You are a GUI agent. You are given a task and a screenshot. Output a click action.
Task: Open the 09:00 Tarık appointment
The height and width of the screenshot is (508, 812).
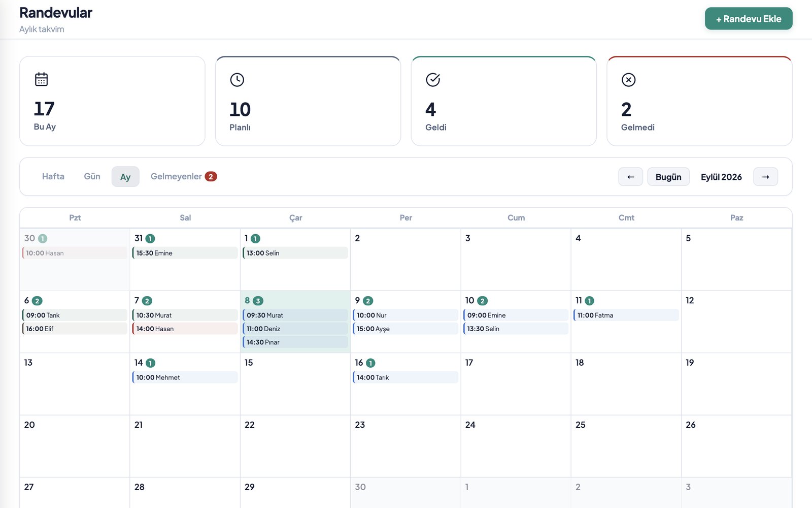pos(75,315)
